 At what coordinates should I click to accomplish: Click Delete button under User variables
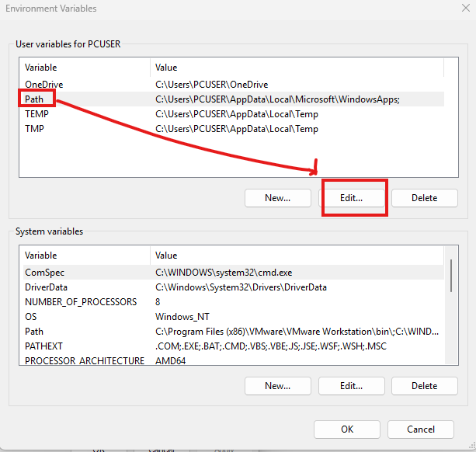[x=424, y=198]
